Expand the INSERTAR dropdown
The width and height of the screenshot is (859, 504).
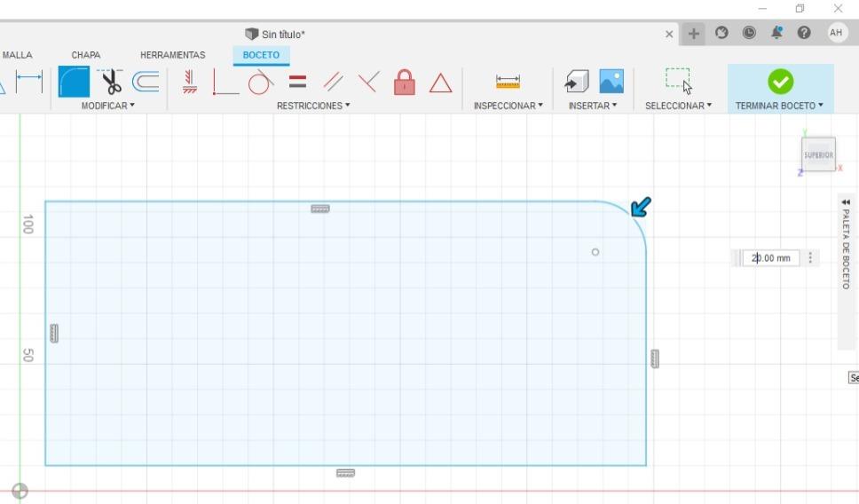(593, 106)
